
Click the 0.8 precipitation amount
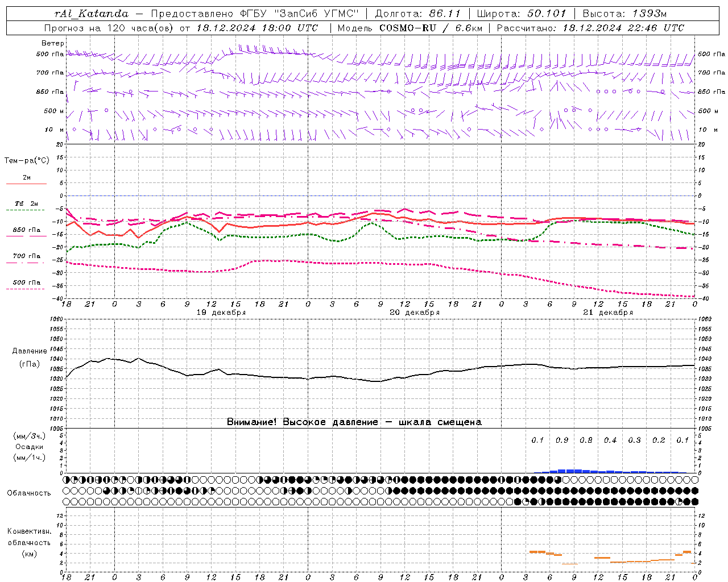586,440
